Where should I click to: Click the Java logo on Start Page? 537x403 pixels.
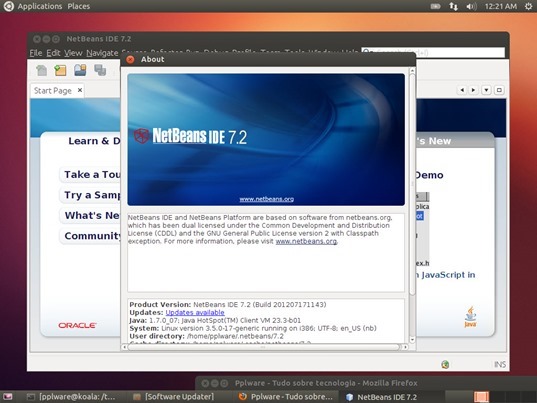[471, 317]
